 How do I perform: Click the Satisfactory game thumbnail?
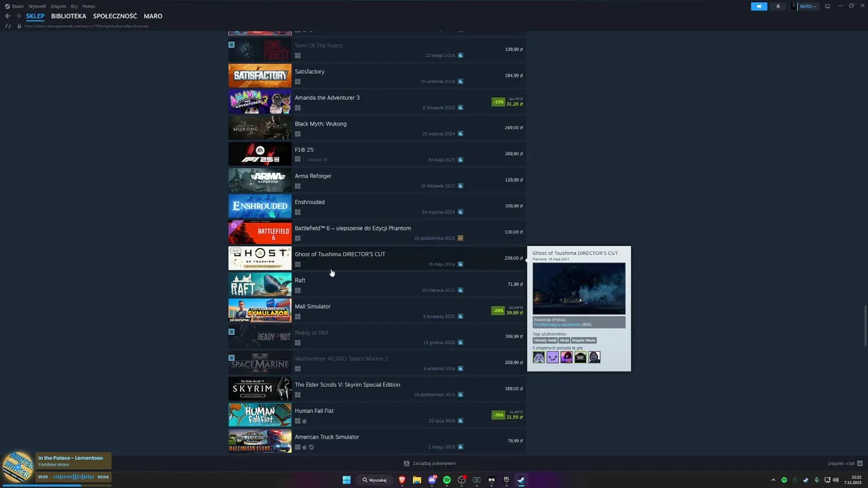tap(260, 76)
